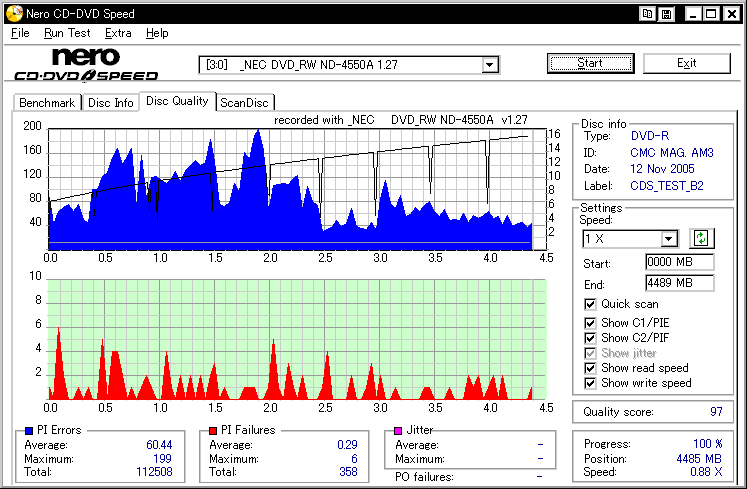
Task: Select the Disc Quality tab
Action: [x=177, y=101]
